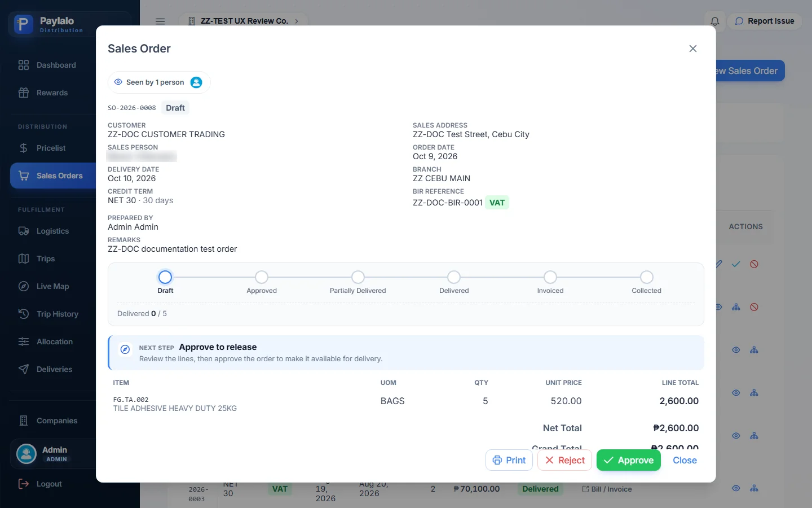Click the compass icon beside Next Step

tap(125, 349)
